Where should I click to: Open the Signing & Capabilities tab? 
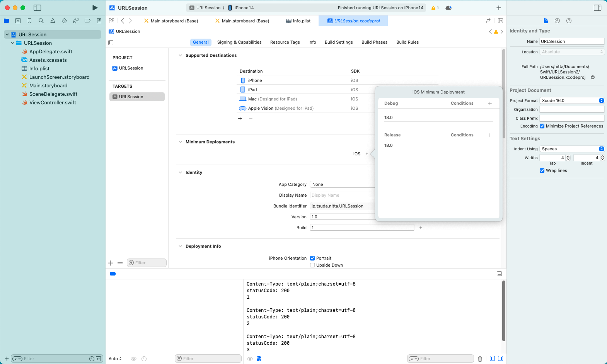click(x=239, y=42)
